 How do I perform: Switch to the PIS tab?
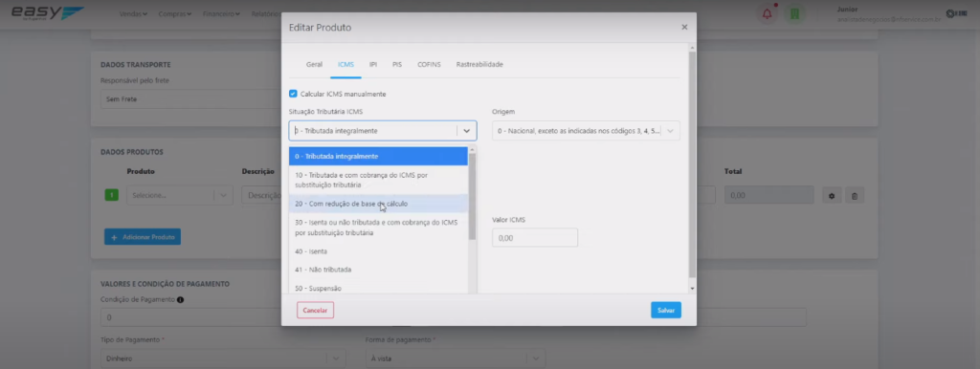tap(397, 64)
